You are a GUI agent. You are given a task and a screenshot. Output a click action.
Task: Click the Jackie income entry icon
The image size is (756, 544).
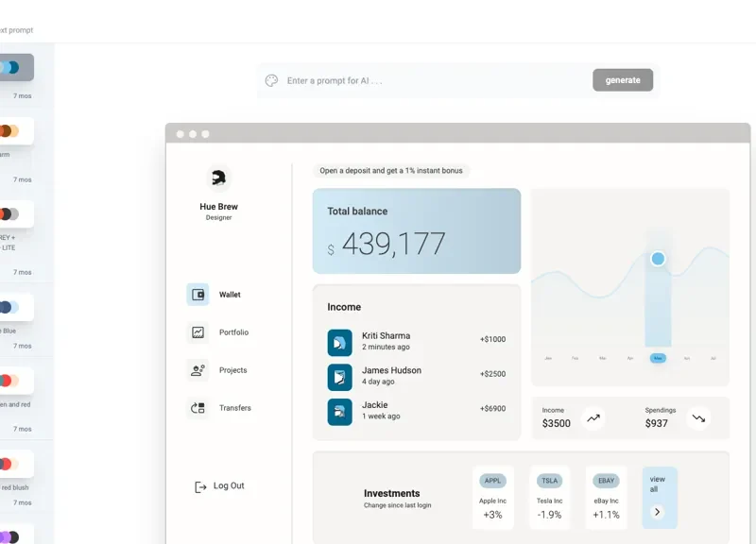[339, 411]
